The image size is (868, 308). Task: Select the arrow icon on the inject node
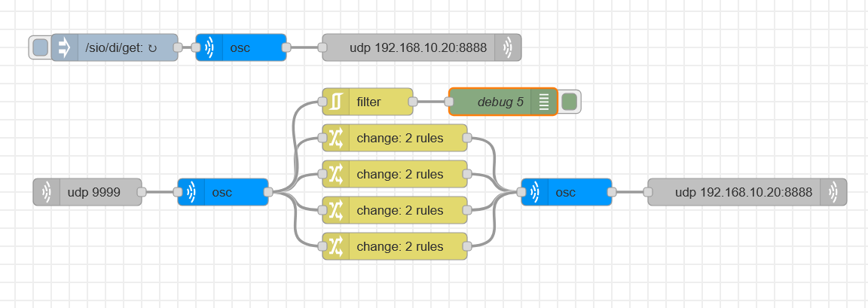click(64, 47)
